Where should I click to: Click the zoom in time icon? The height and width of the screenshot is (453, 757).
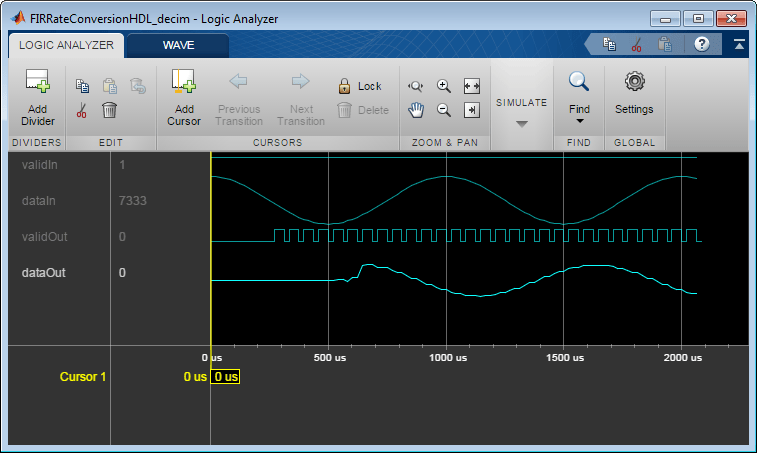416,86
